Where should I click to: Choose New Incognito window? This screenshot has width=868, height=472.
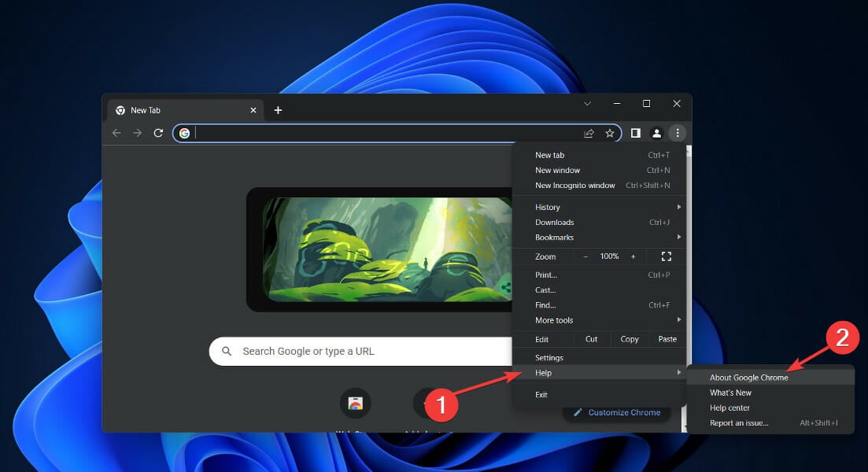coord(575,186)
